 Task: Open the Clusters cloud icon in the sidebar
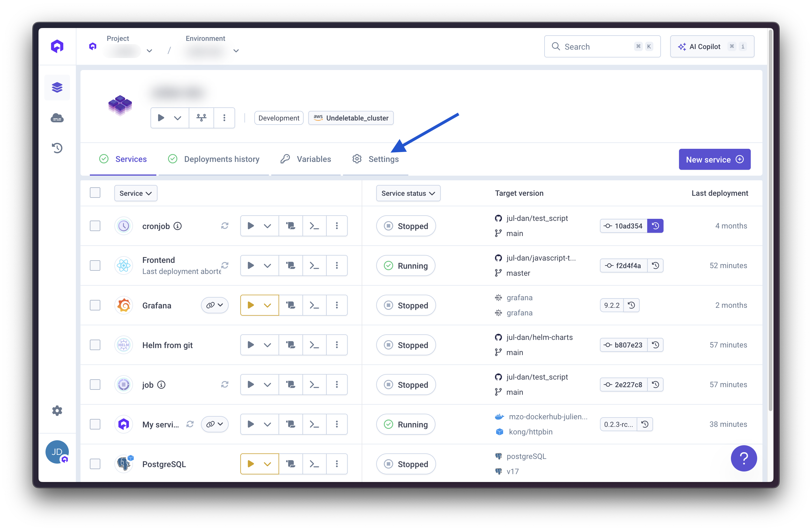pos(57,118)
